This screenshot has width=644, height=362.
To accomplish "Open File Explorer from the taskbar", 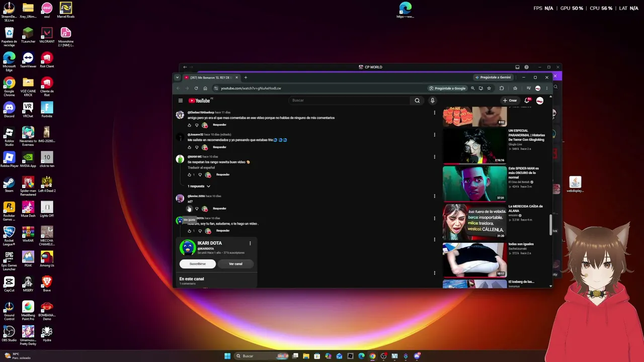I will [x=306, y=356].
